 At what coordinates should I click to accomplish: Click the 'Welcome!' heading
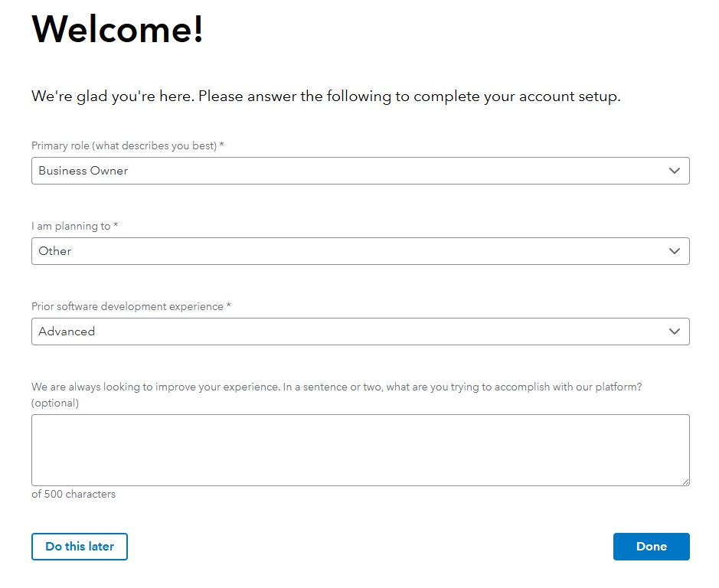pyautogui.click(x=116, y=31)
